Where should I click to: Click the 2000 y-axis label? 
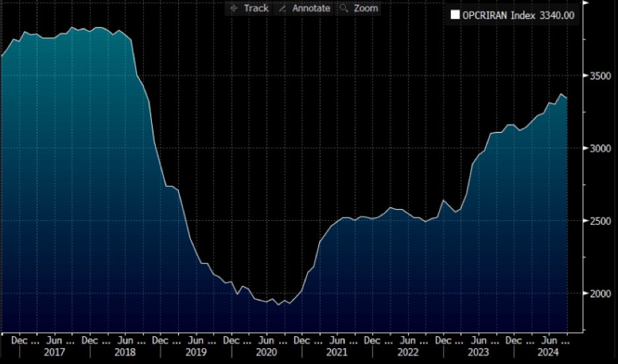pyautogui.click(x=600, y=293)
